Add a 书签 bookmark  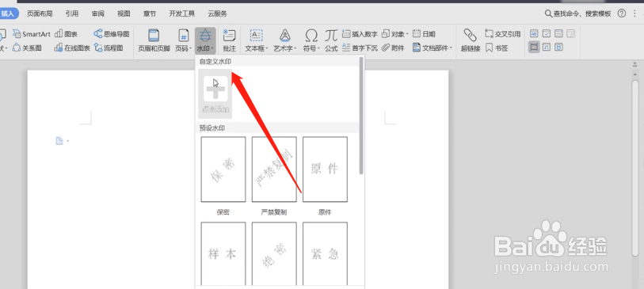click(497, 48)
